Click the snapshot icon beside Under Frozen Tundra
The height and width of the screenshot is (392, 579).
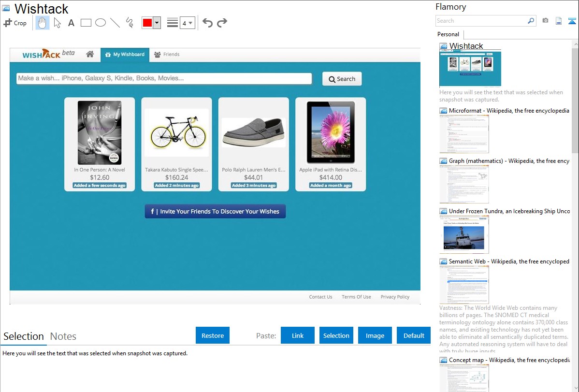point(443,211)
